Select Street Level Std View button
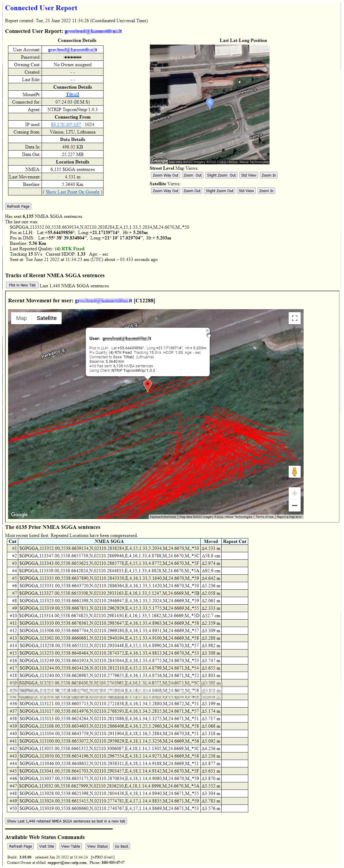The height and width of the screenshot is (868, 344). (248, 175)
